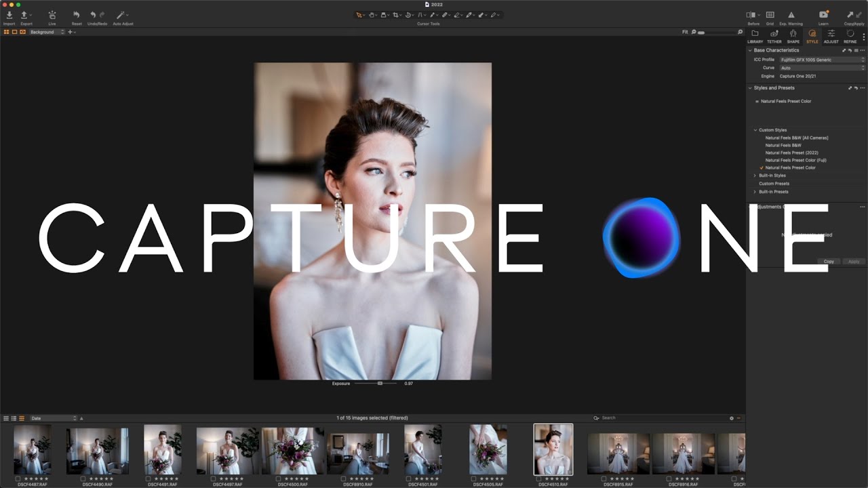
Task: Switch to multi-view viewer layout icon
Action: click(x=7, y=32)
